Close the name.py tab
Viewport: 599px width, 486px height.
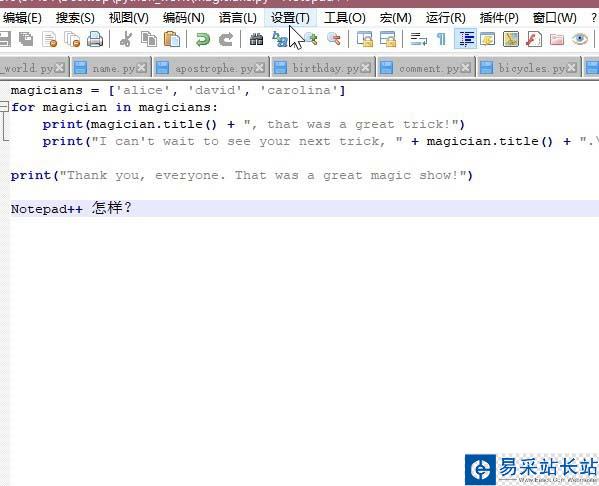coord(141,68)
